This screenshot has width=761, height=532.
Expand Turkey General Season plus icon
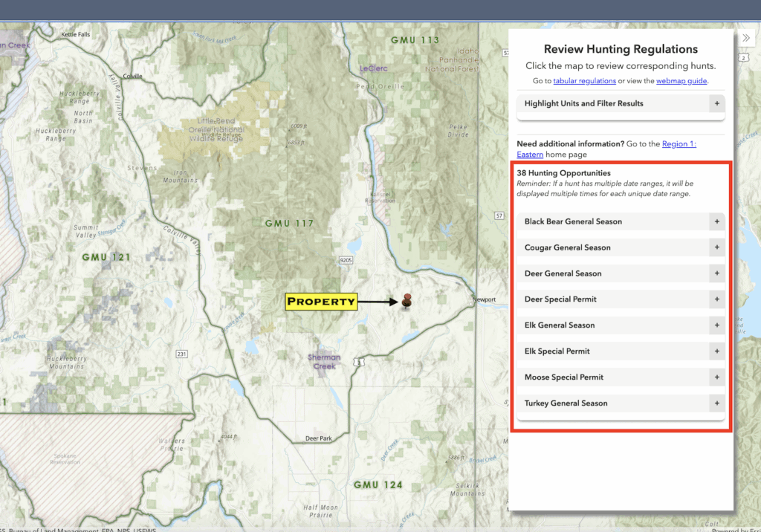tap(716, 403)
